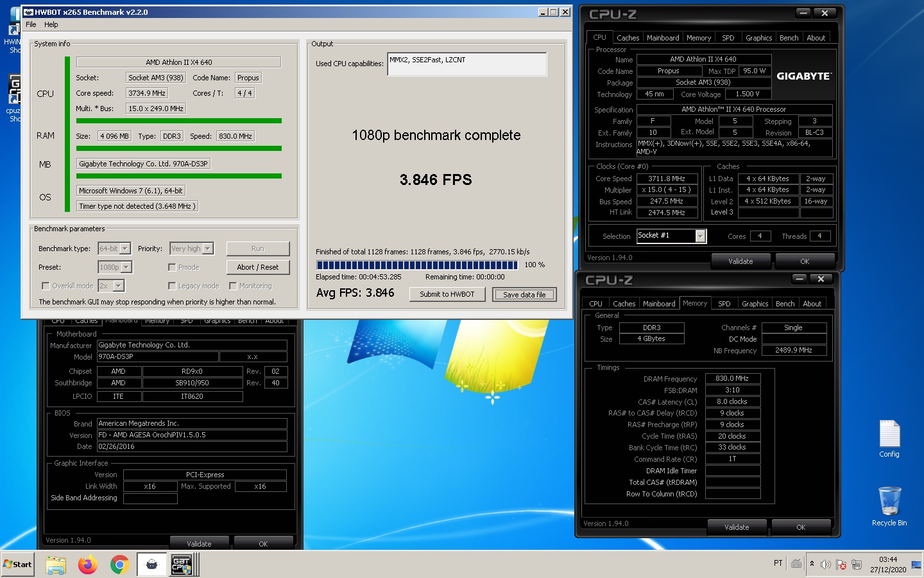Click the benchmark progress bar
The height and width of the screenshot is (578, 924).
[417, 265]
